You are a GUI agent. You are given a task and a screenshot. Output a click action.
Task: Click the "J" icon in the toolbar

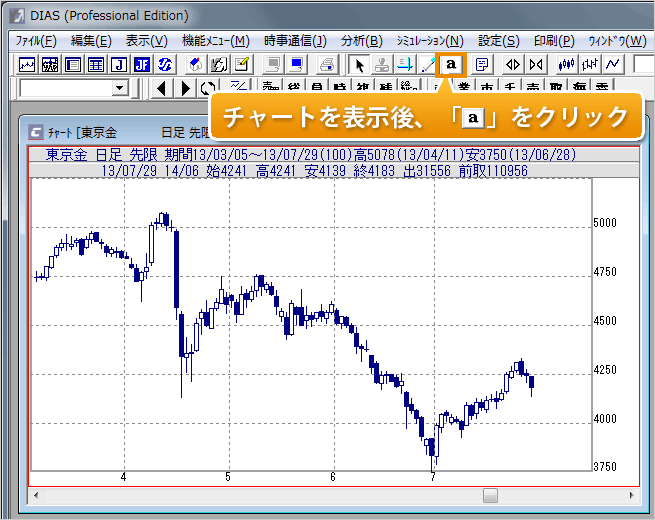click(119, 64)
